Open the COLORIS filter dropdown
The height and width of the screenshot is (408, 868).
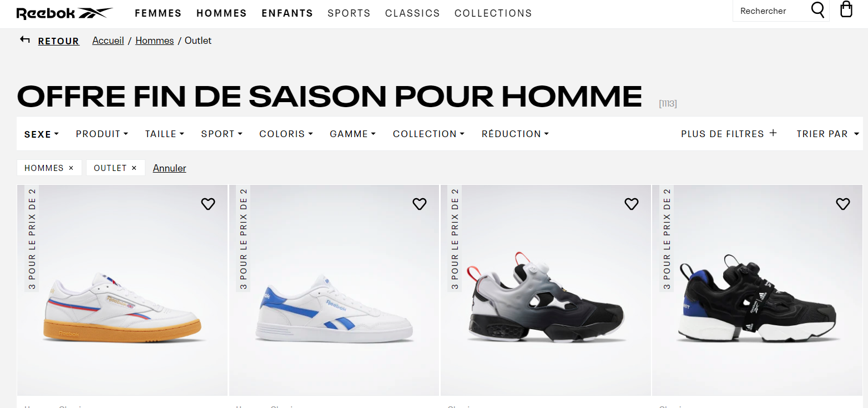tap(286, 134)
